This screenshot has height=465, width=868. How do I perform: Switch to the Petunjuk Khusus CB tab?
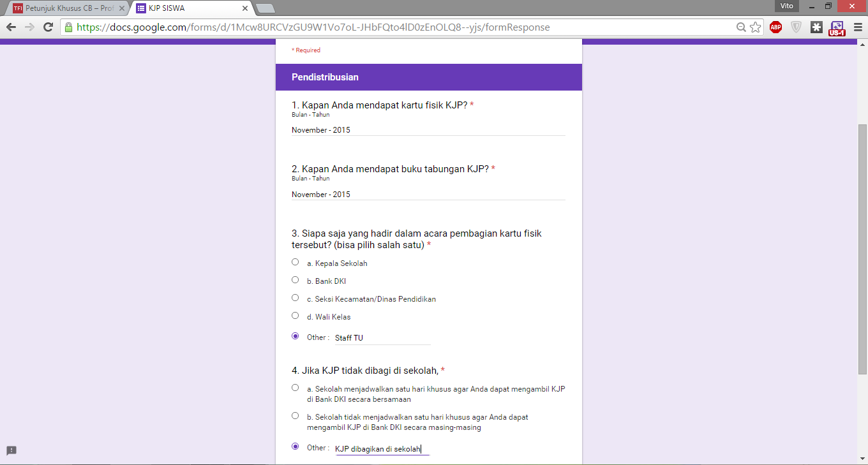pos(68,8)
